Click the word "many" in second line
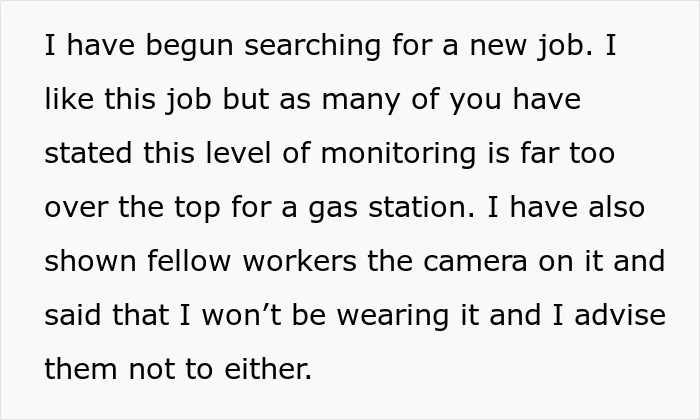This screenshot has width=700, height=420. [x=361, y=100]
